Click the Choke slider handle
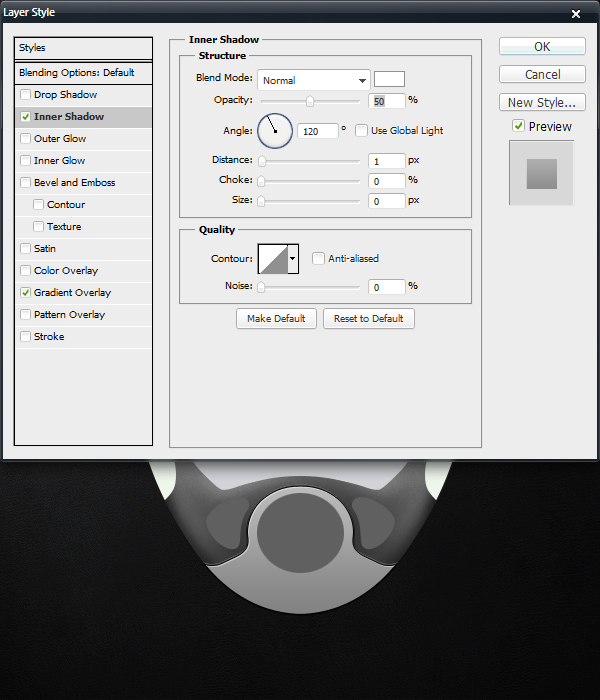Image resolution: width=600 pixels, height=700 pixels. (261, 181)
